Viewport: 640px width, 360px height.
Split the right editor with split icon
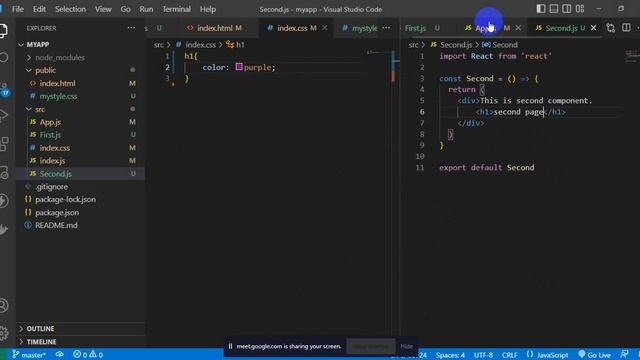(626, 28)
